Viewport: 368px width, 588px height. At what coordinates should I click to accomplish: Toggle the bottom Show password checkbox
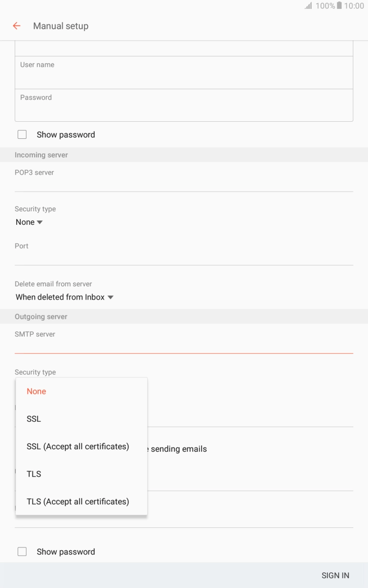pyautogui.click(x=22, y=551)
